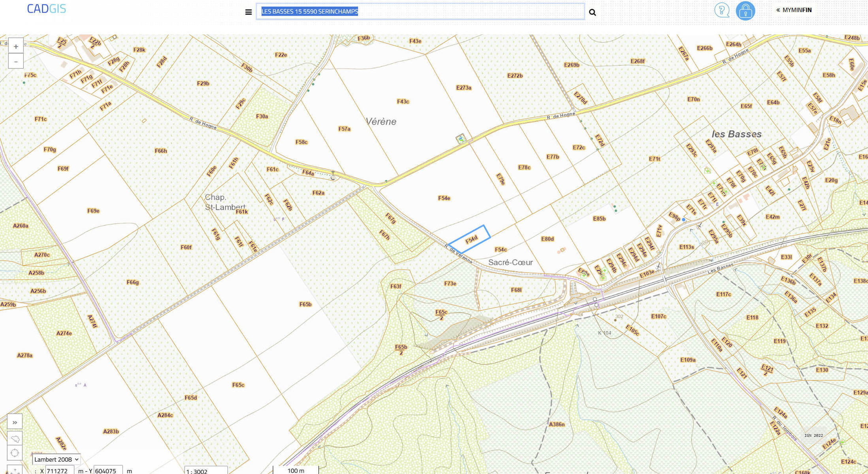Image resolution: width=868 pixels, height=474 pixels.
Task: Click the Y coordinate field
Action: 108,470
